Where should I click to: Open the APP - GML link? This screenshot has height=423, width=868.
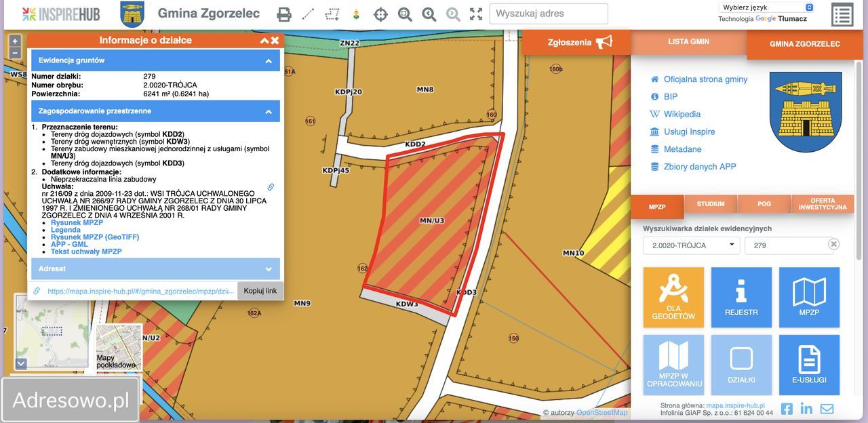click(x=69, y=245)
